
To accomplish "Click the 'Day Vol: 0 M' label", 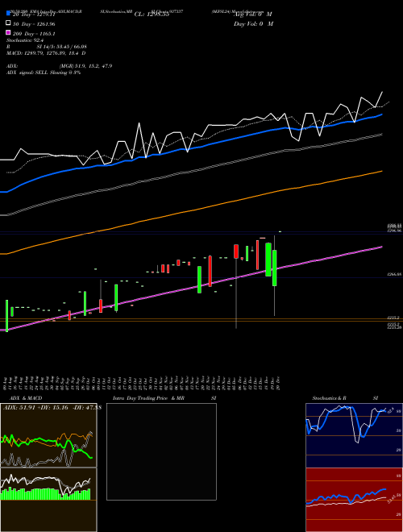I will click(253, 23).
